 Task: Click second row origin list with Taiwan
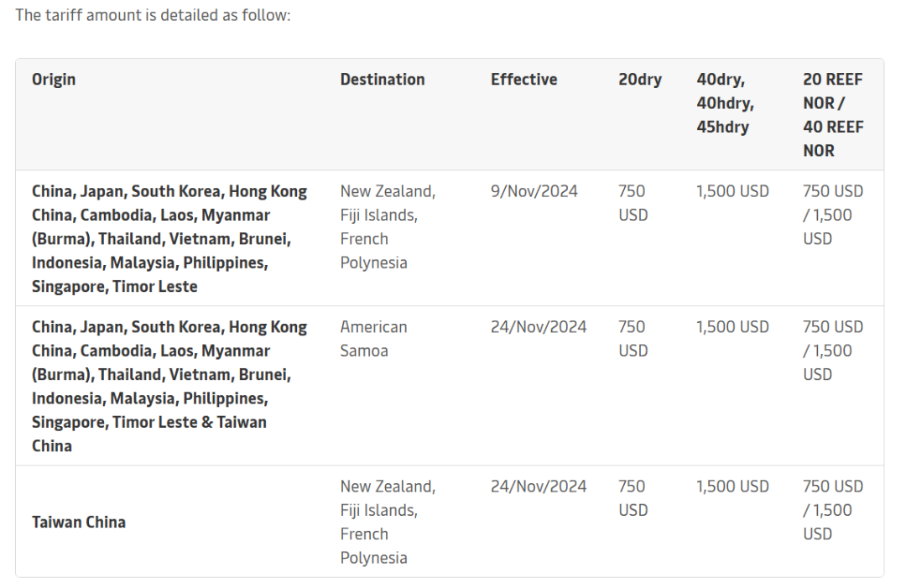tap(169, 386)
